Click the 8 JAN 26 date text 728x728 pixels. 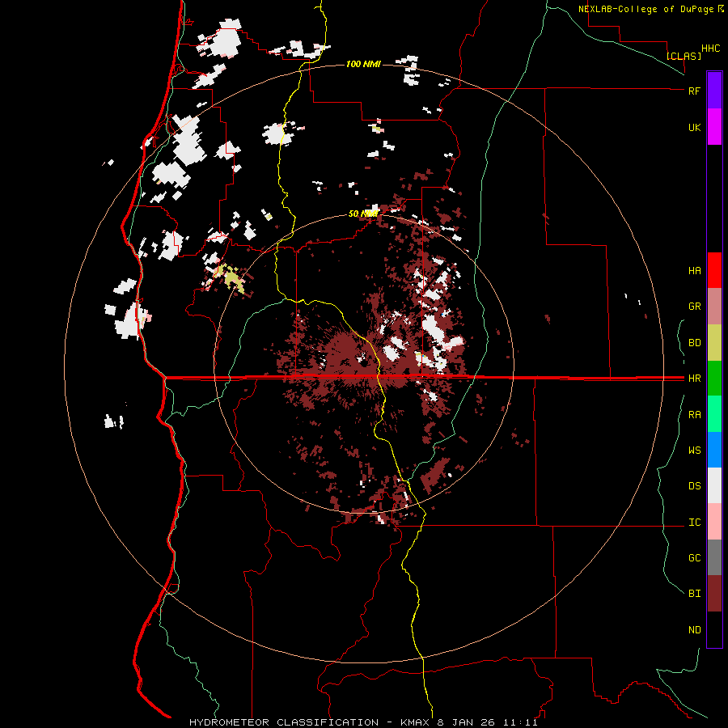(467, 722)
